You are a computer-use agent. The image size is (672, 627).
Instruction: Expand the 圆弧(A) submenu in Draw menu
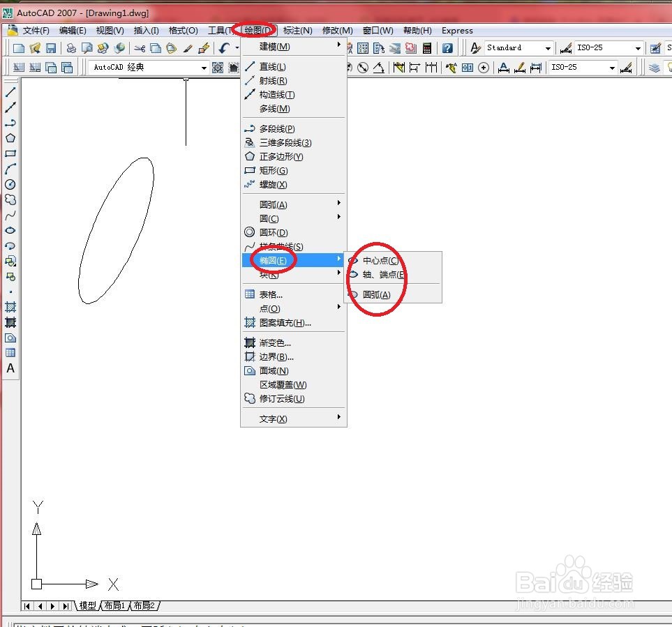[x=294, y=205]
